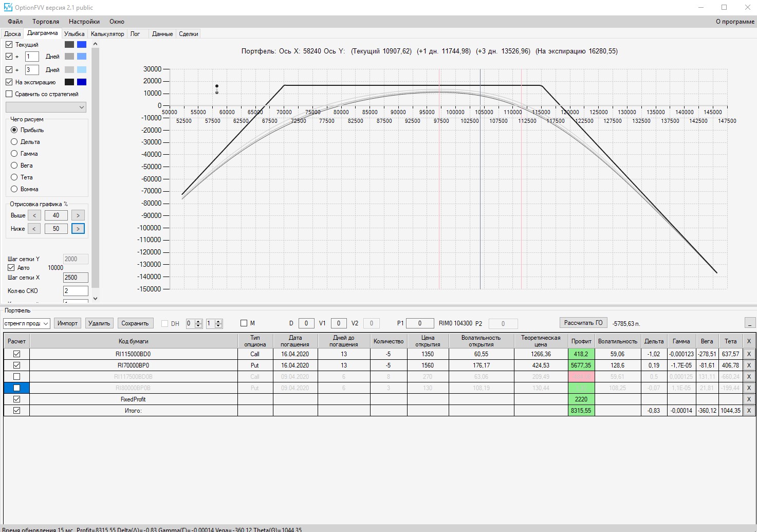Screen dimensions: 757x532
Task: Click the Итого profit cell 8315,55
Action: coord(581,411)
